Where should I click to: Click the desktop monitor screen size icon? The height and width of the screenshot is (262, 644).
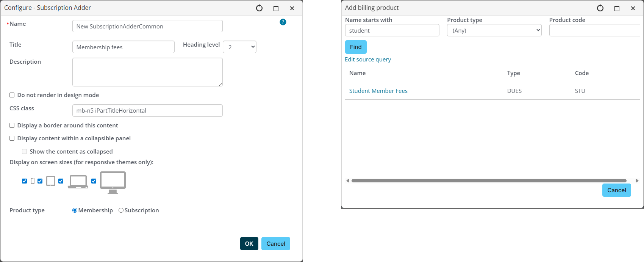pyautogui.click(x=113, y=182)
